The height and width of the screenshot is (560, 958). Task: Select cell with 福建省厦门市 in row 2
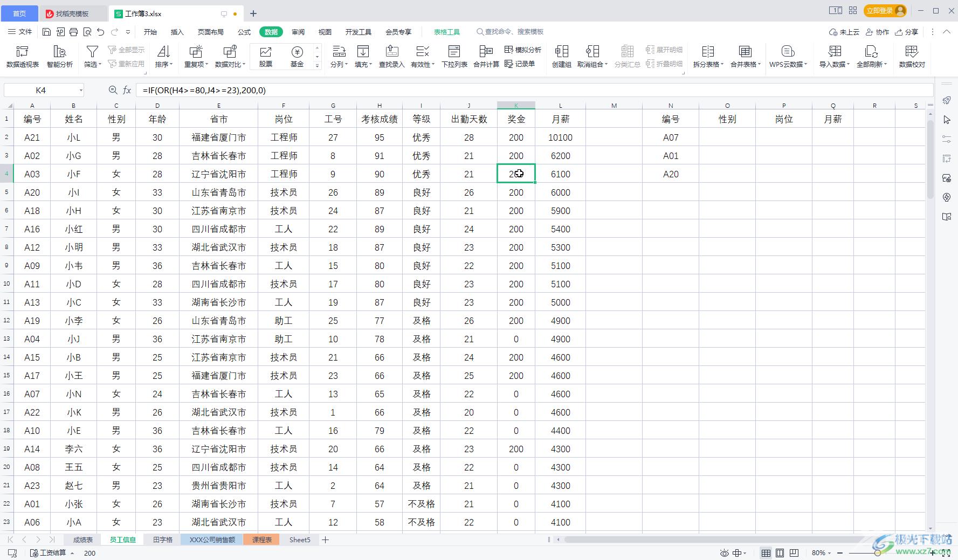point(218,137)
